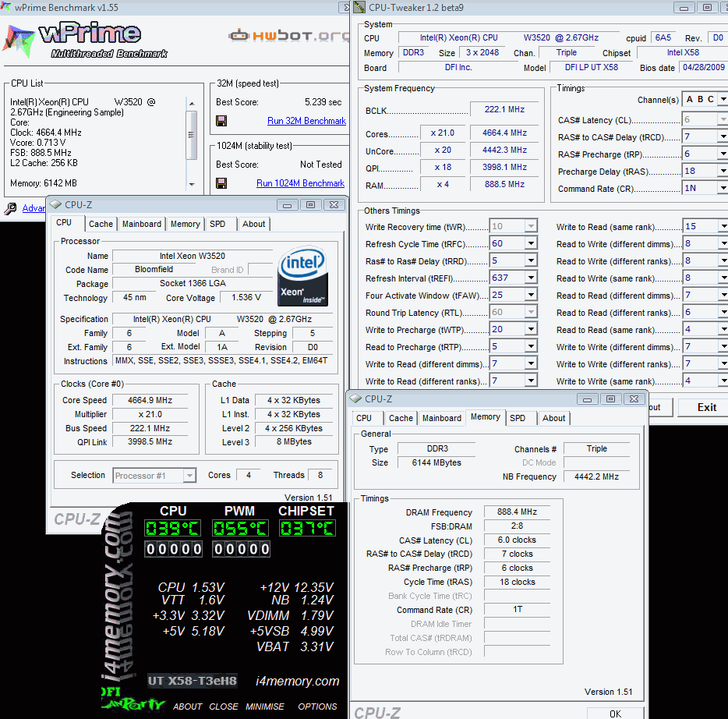Click the Core Speed value 4664.9 MHz
The image size is (728, 719).
(x=150, y=400)
